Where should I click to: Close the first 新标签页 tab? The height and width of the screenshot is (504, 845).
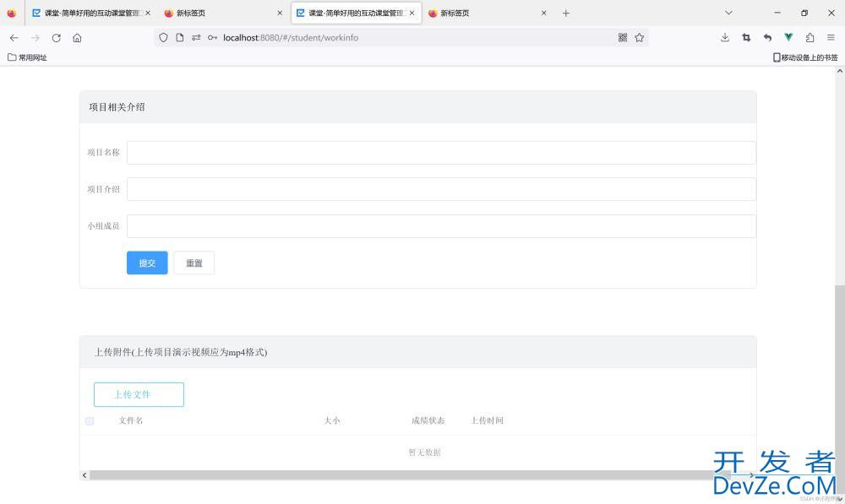[280, 13]
